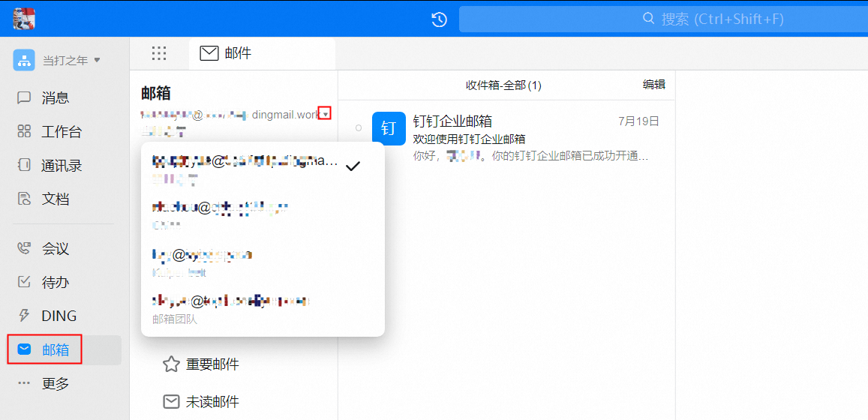868x420 pixels.
Task: Click the DING lightning icon
Action: tap(24, 316)
